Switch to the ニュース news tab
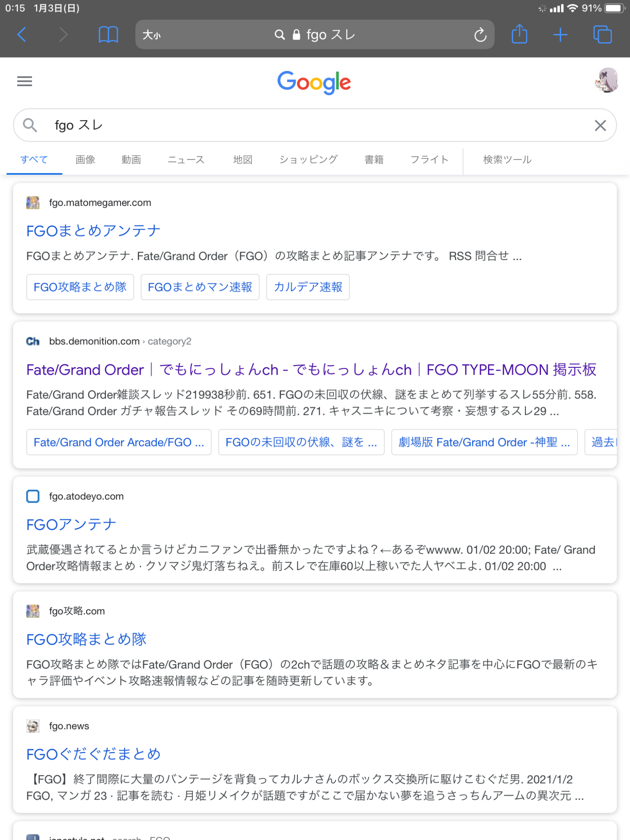This screenshot has height=840, width=630. click(x=186, y=160)
